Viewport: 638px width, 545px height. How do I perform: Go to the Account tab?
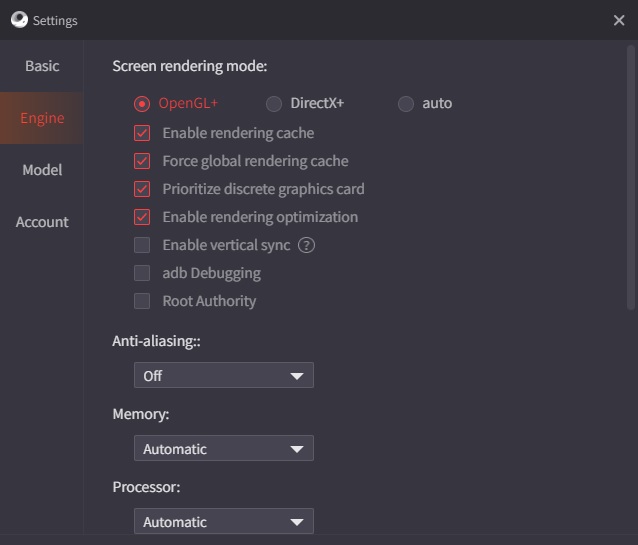click(x=42, y=222)
